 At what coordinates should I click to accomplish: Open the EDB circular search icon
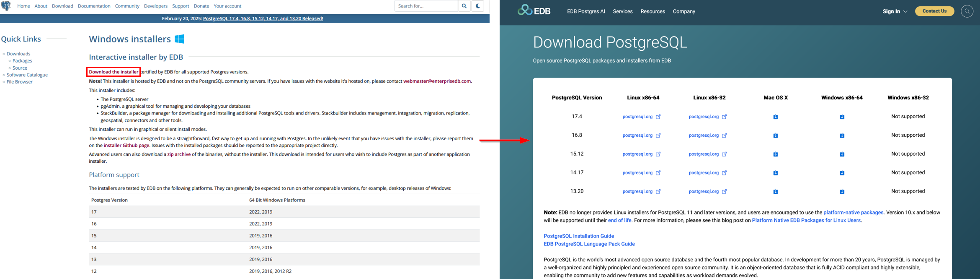967,11
